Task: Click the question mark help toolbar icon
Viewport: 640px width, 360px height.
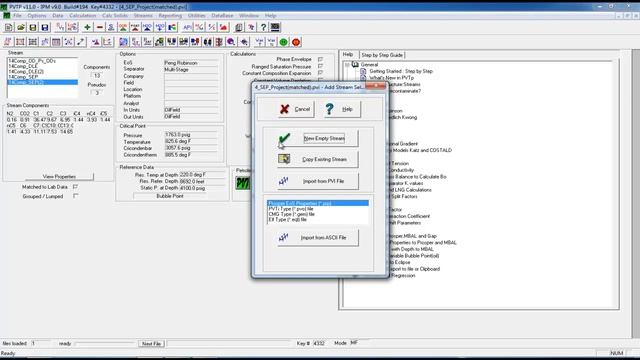Action: tap(263, 27)
